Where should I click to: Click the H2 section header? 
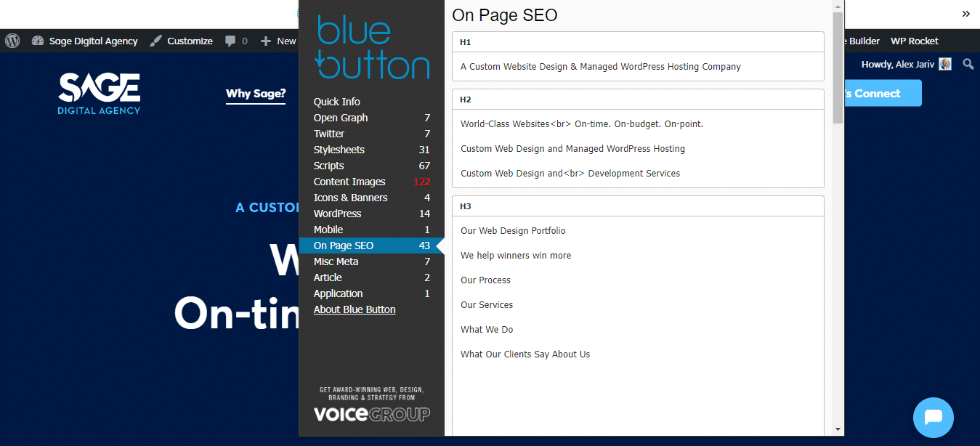coord(638,100)
